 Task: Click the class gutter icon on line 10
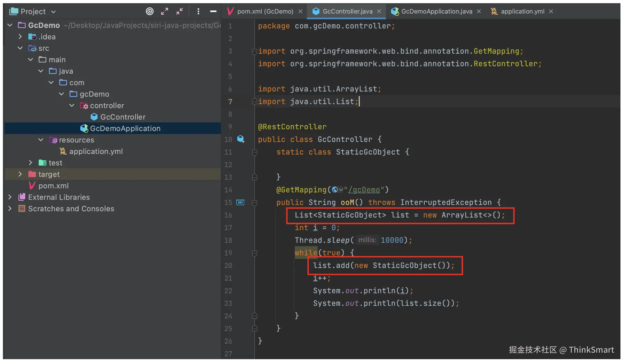[x=241, y=139]
